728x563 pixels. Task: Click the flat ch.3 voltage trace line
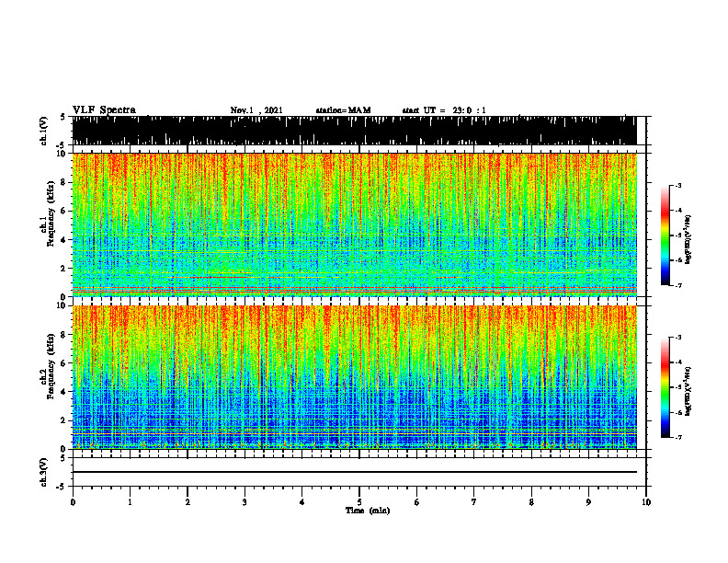tap(354, 472)
